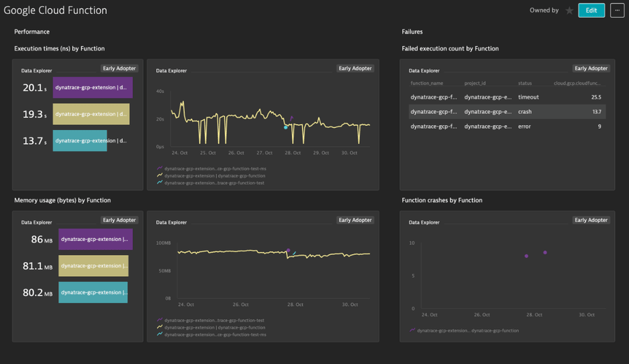Click Early Adopter badge on execution times line chart
This screenshot has height=364, width=629.
tap(355, 68)
